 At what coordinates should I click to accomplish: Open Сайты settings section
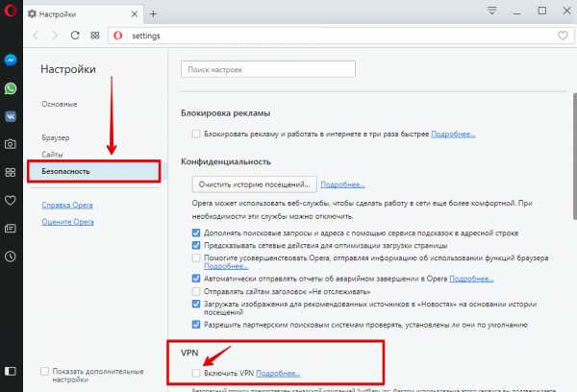point(52,155)
